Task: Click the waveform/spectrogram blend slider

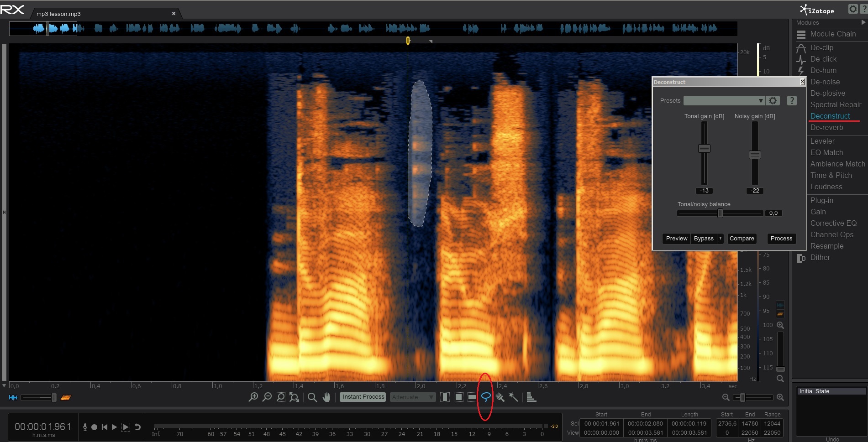Action: pyautogui.click(x=54, y=398)
